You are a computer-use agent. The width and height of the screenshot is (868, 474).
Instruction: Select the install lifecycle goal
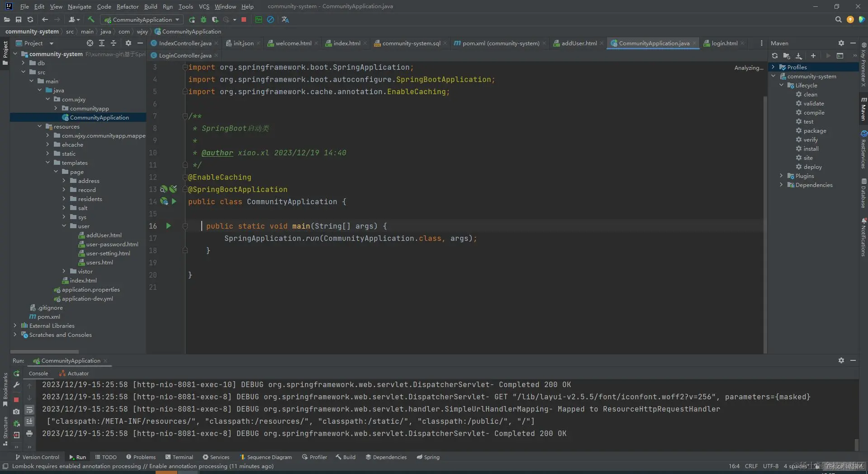811,148
